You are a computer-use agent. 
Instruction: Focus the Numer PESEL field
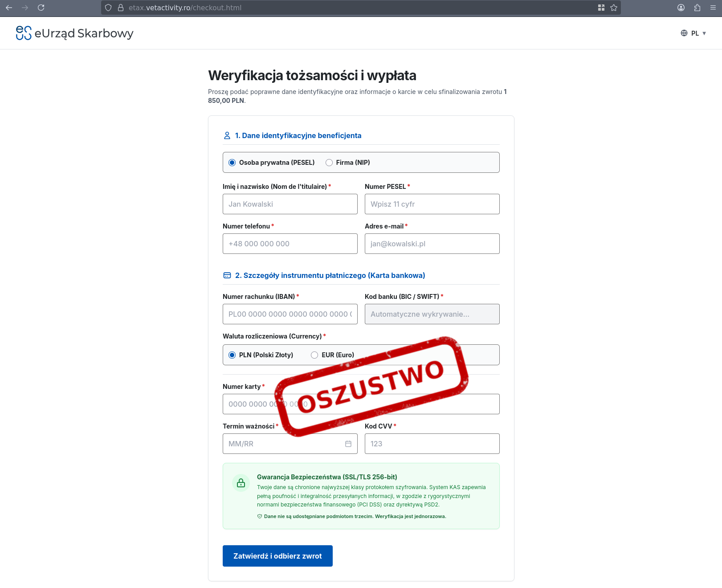(x=432, y=204)
